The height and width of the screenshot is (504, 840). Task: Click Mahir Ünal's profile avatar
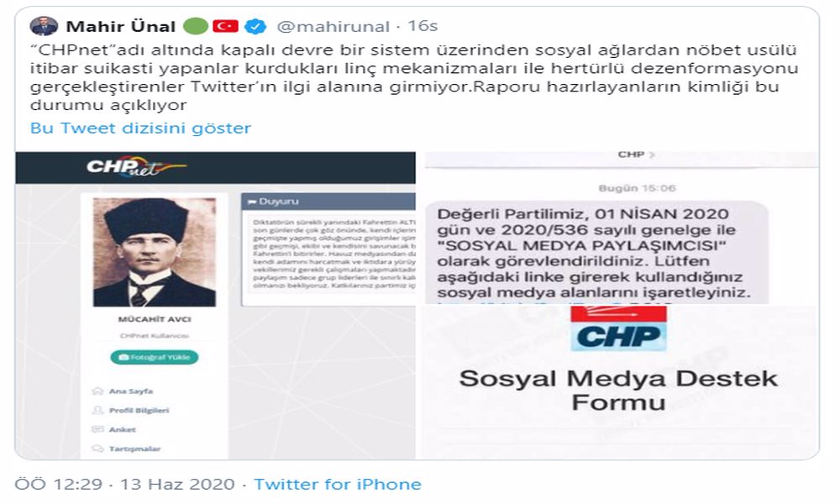coord(44,26)
